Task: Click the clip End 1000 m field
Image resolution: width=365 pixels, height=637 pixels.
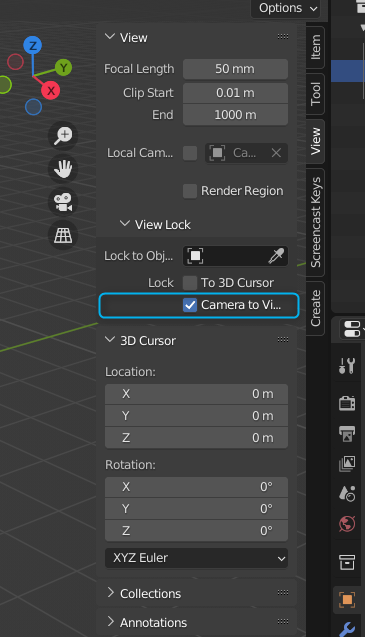Action: click(x=235, y=115)
